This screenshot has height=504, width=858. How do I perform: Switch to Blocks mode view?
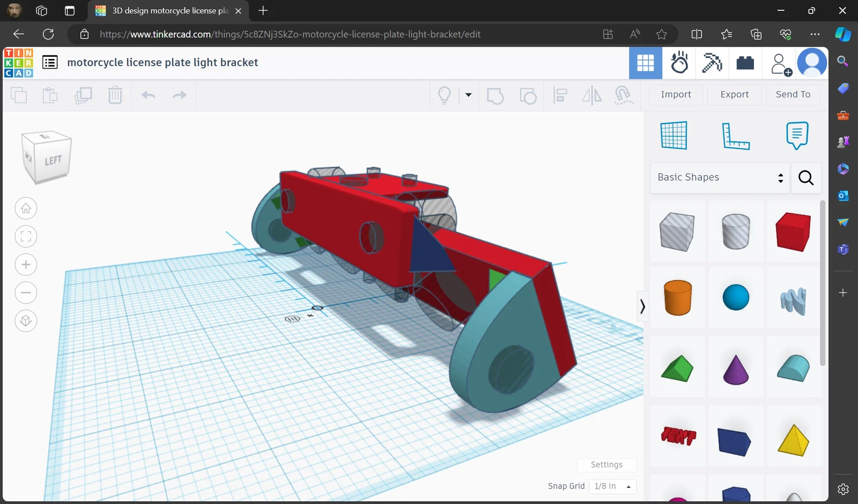(x=712, y=63)
